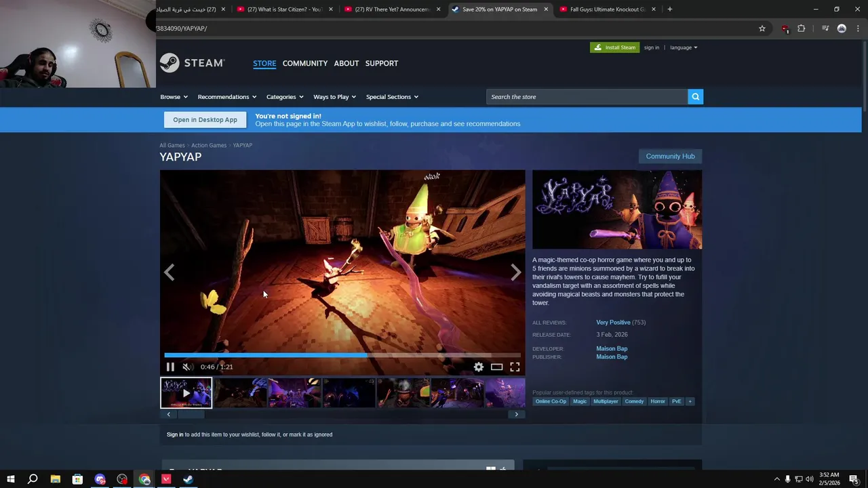
Task: Follow the Action Games breadcrumb link
Action: click(209, 145)
